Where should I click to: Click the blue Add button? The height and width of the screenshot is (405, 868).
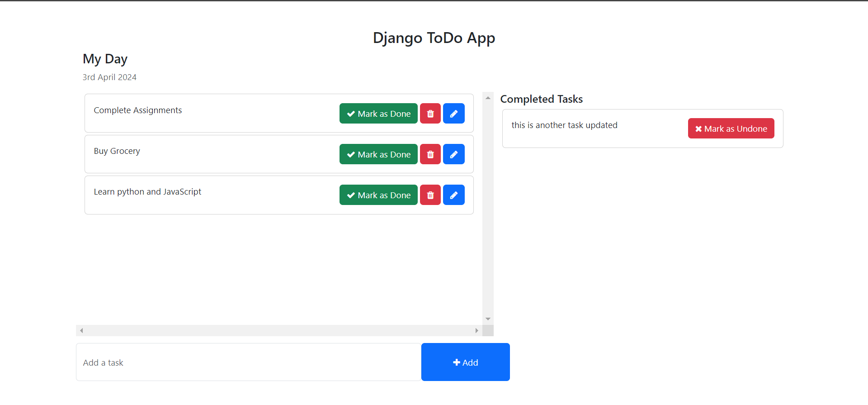pyautogui.click(x=466, y=362)
